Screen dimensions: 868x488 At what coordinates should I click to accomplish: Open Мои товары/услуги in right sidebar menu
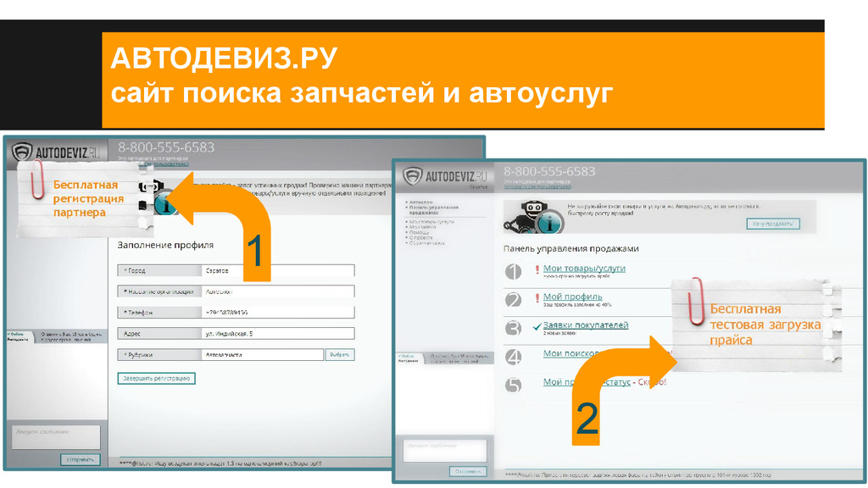coord(431,221)
